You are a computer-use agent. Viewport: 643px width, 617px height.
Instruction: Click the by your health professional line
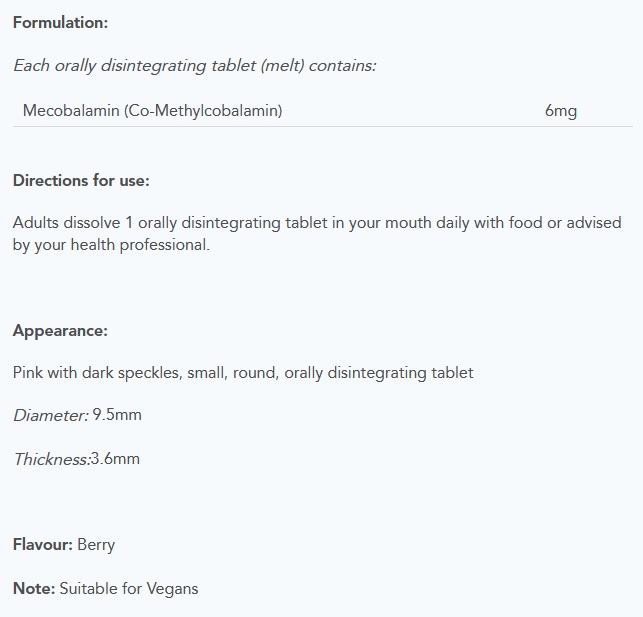[111, 245]
